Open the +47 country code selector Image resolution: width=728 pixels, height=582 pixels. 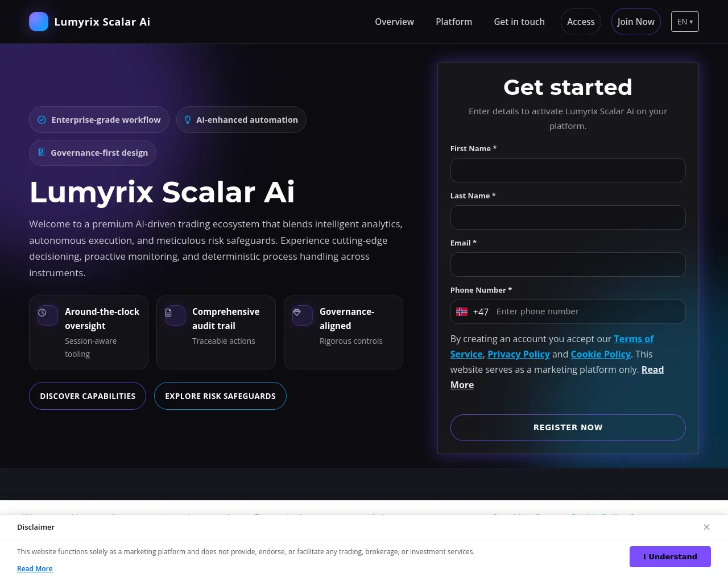(473, 312)
